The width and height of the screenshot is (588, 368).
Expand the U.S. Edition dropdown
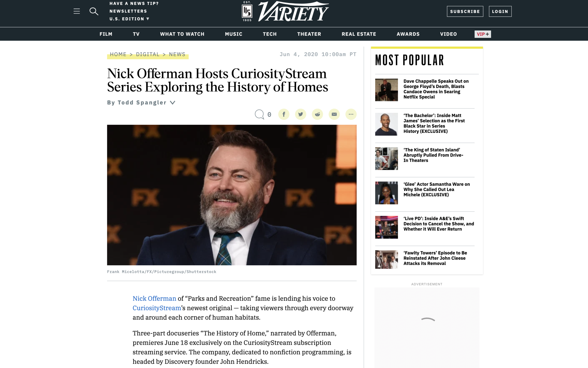click(129, 19)
